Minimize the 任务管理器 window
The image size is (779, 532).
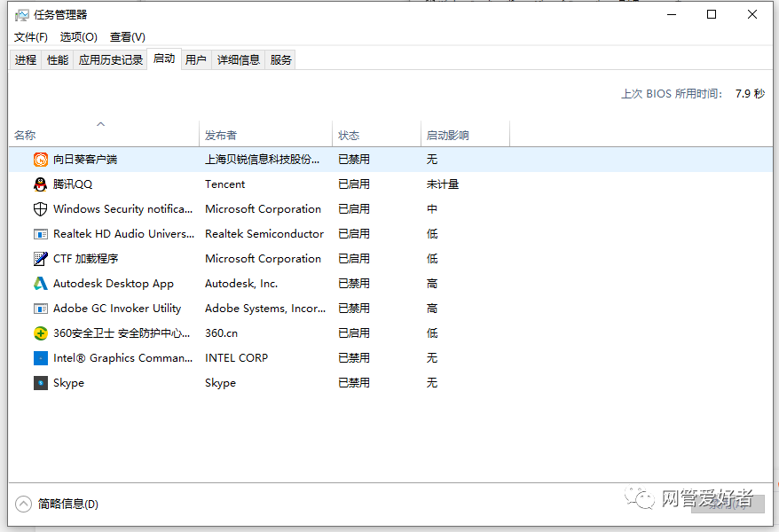pos(672,14)
